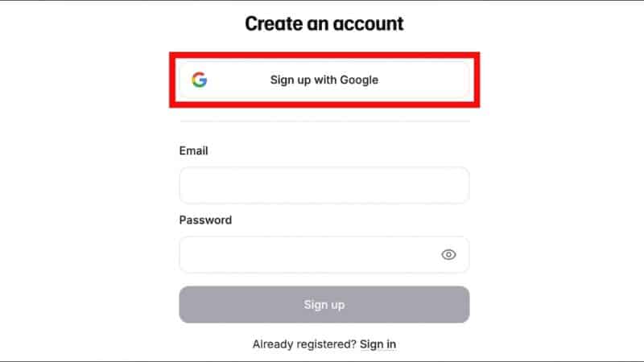Click the 'Password' field label

tap(205, 220)
